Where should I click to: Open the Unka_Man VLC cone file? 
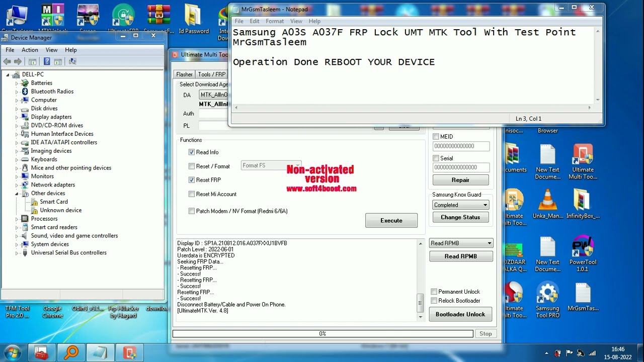pyautogui.click(x=547, y=204)
